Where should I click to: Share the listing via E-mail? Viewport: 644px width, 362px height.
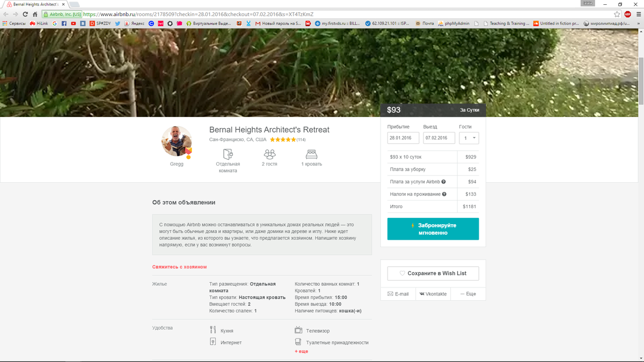click(398, 294)
